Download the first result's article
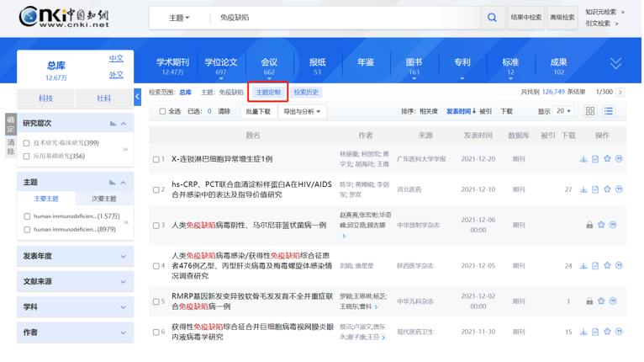Viewport: 644px width, 362px height. pos(583,159)
